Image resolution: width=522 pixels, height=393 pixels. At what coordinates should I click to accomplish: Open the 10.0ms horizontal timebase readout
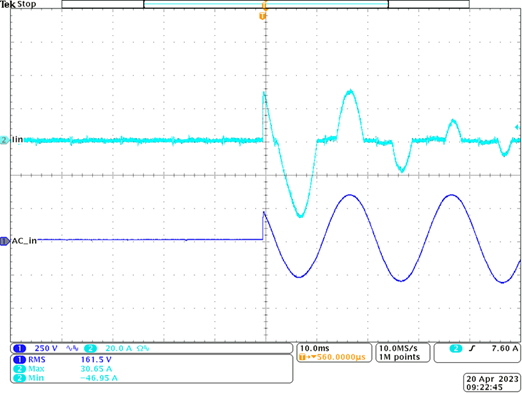tap(315, 348)
